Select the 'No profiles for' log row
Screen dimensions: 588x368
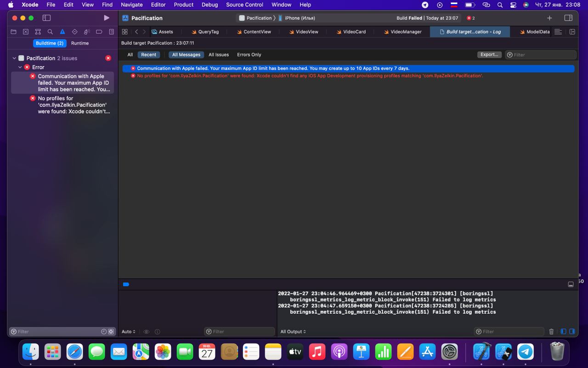click(348, 76)
